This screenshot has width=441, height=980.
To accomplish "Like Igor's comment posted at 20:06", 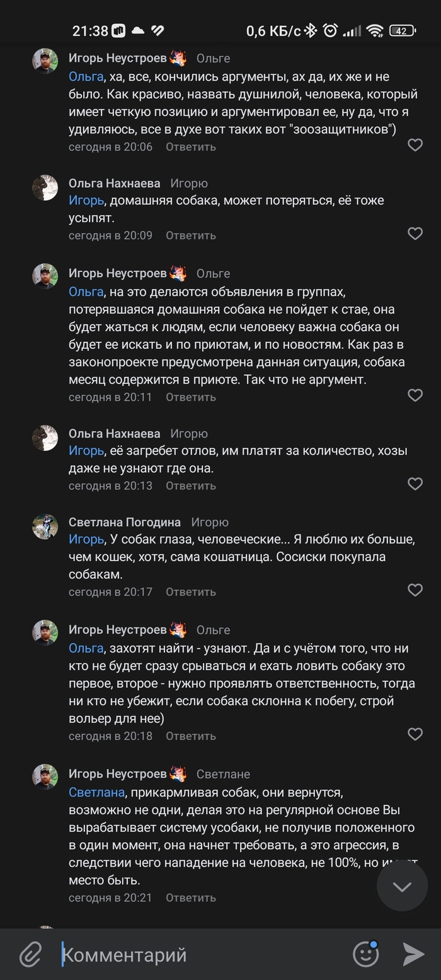I will [x=415, y=145].
